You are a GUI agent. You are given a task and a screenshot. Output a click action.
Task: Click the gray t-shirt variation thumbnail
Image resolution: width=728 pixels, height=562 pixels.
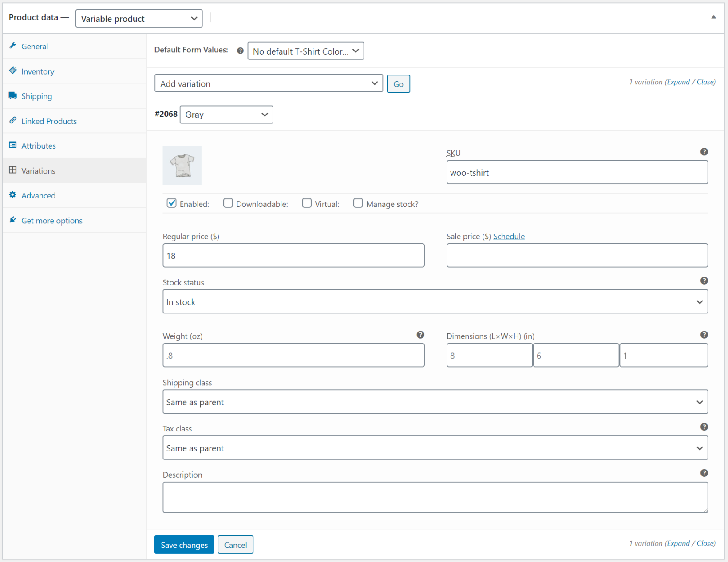point(182,166)
